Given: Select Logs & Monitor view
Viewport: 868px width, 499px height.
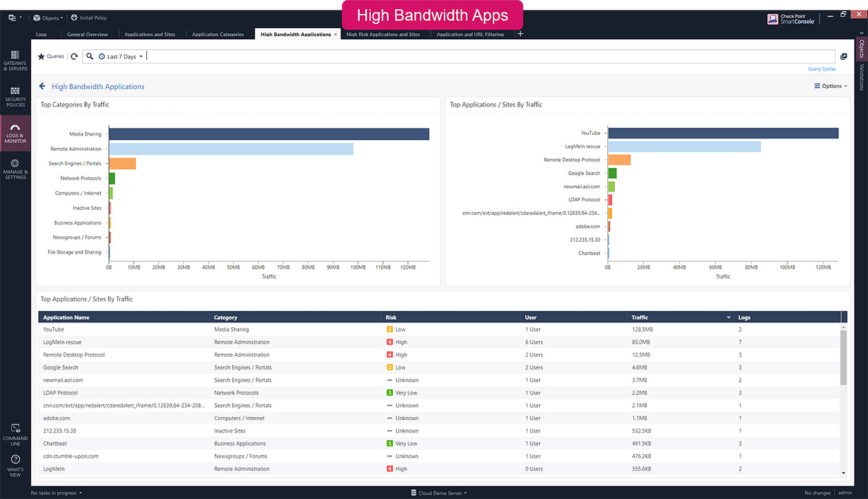Looking at the screenshot, I should 15,134.
